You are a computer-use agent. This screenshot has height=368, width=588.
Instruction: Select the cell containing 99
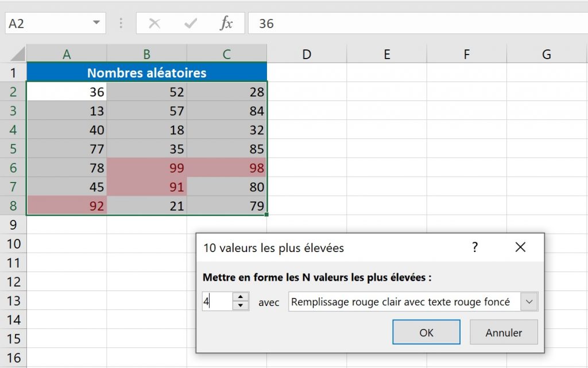coord(146,168)
